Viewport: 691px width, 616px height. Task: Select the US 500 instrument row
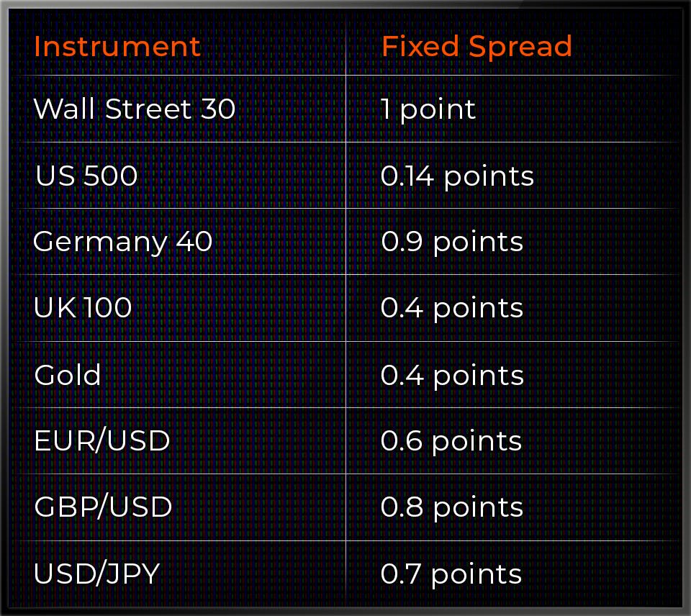[86, 176]
